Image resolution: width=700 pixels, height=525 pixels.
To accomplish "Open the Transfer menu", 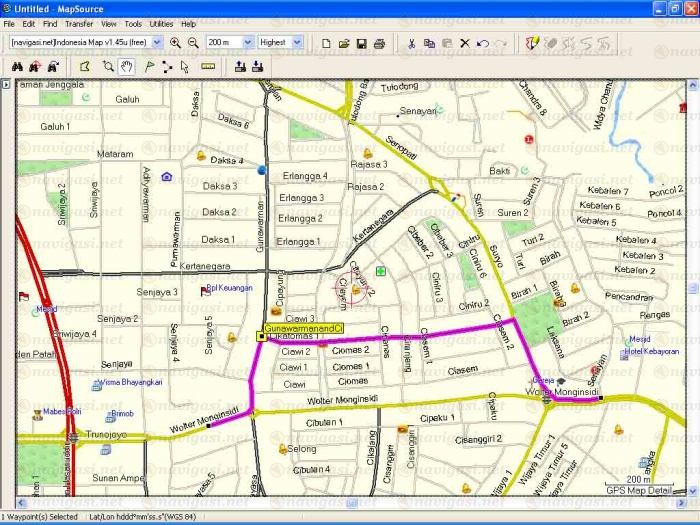I will coord(79,23).
